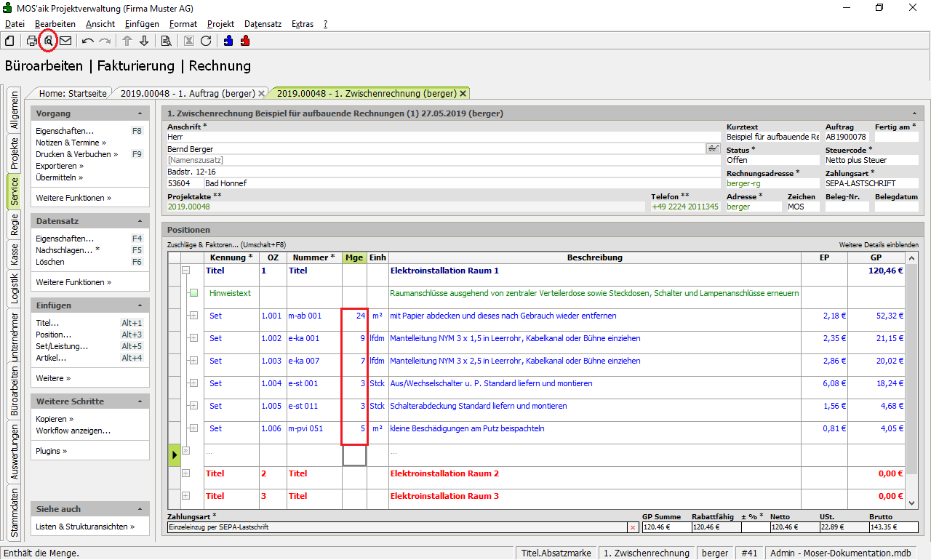This screenshot has width=931, height=560.
Task: Click the red puzzle piece icon
Action: pyautogui.click(x=245, y=41)
